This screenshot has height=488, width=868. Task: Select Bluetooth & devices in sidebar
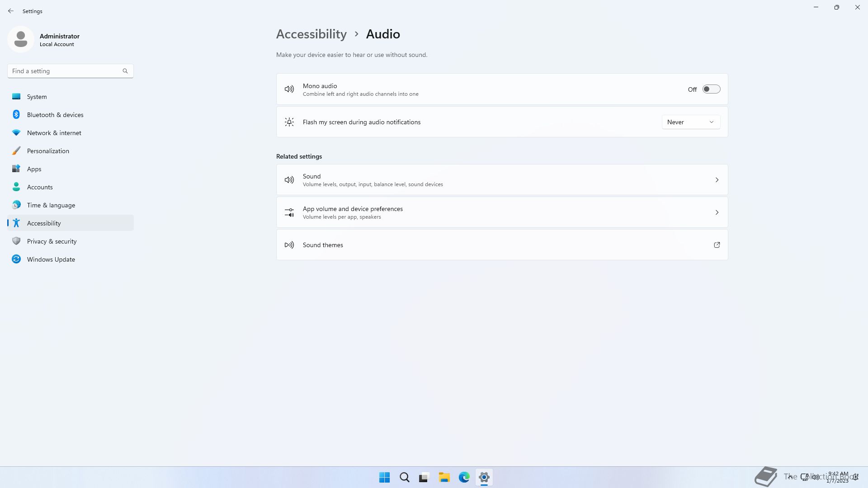tap(55, 115)
